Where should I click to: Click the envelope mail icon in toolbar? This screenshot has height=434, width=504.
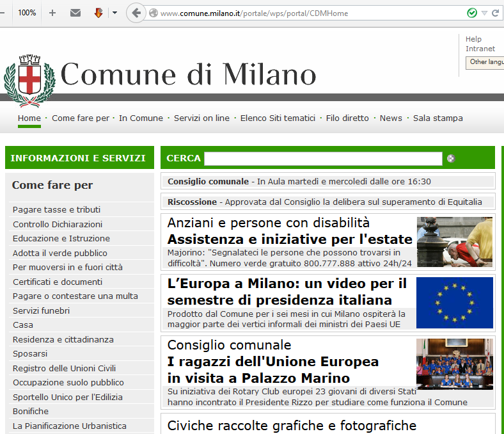75,13
